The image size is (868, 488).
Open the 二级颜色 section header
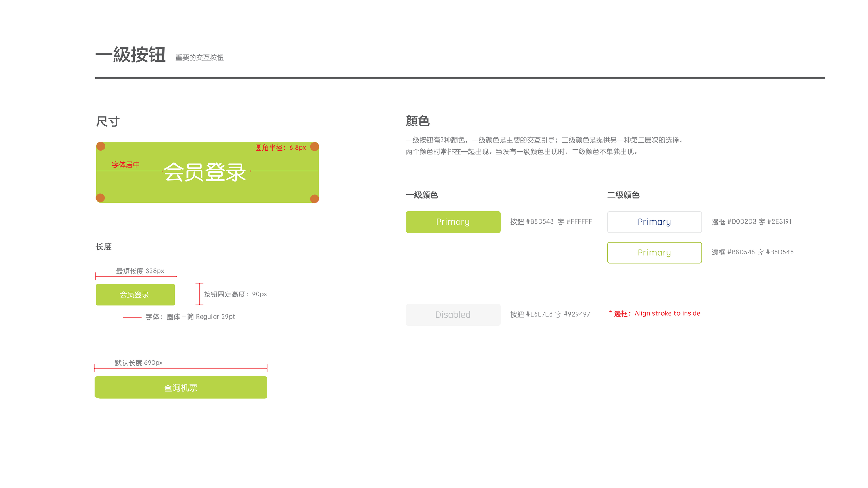[x=623, y=195]
